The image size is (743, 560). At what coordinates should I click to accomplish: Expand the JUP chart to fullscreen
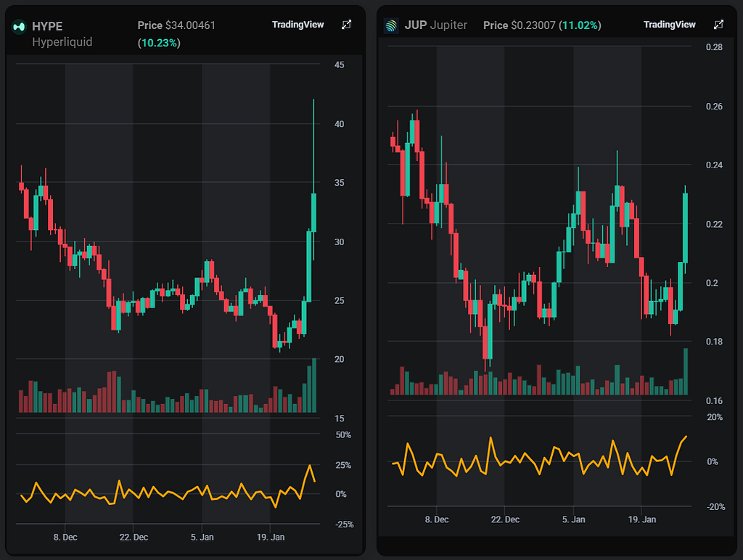(x=718, y=25)
